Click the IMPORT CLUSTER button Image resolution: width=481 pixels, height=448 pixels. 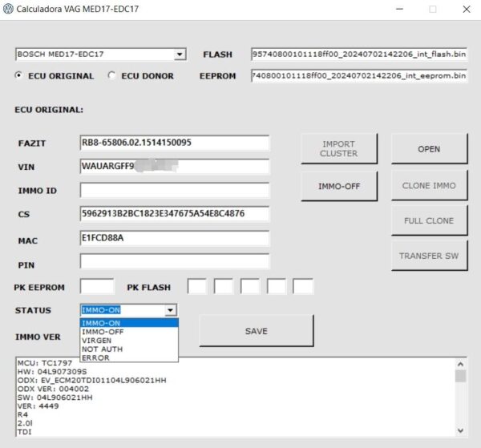tap(339, 149)
